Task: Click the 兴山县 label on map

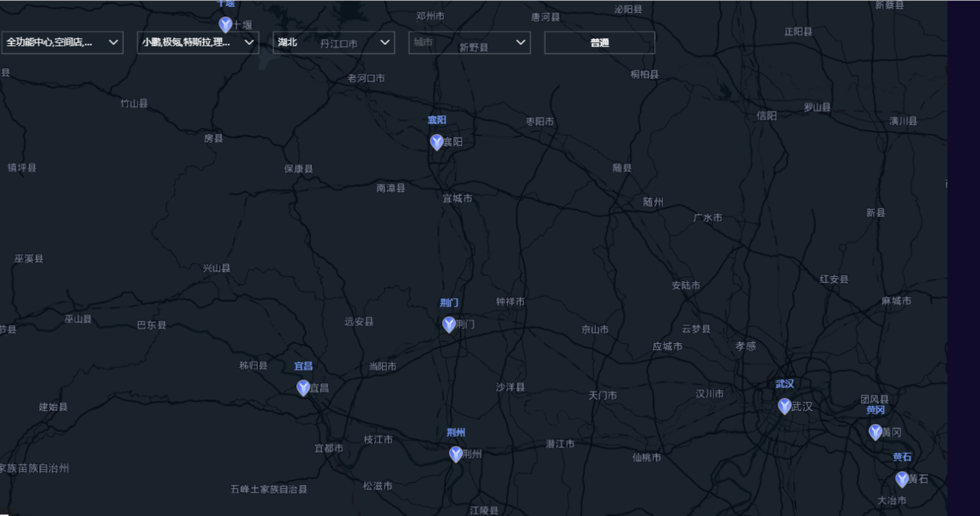Action: [x=217, y=268]
